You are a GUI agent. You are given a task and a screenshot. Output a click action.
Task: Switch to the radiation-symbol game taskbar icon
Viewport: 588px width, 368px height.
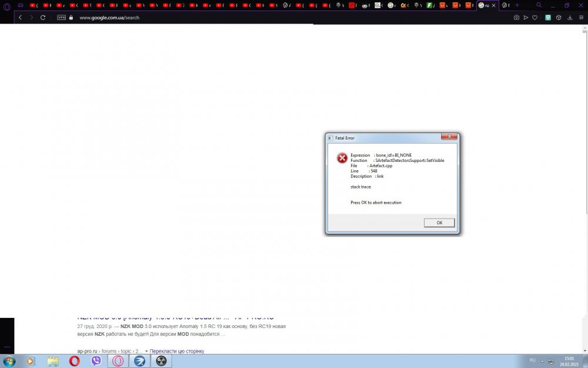(x=161, y=362)
